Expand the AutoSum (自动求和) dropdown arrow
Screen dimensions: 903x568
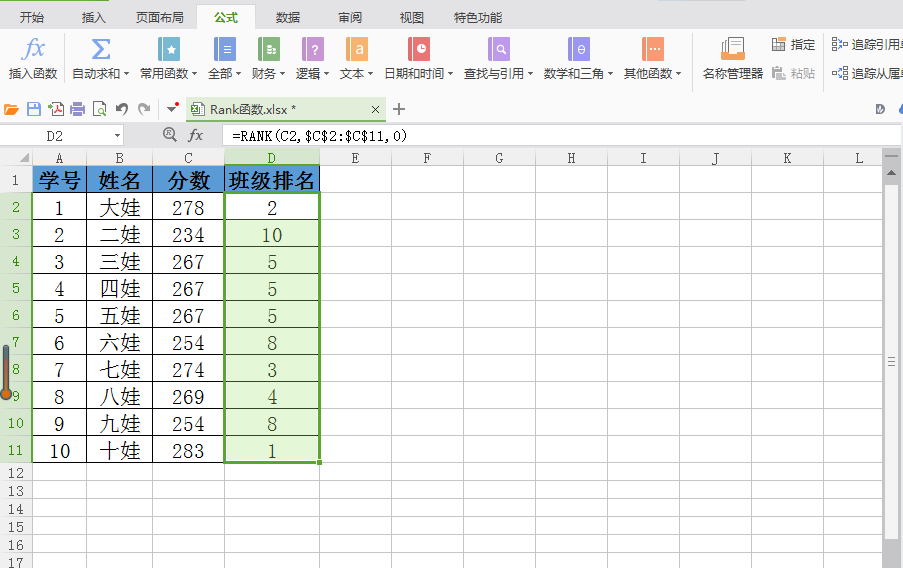126,74
